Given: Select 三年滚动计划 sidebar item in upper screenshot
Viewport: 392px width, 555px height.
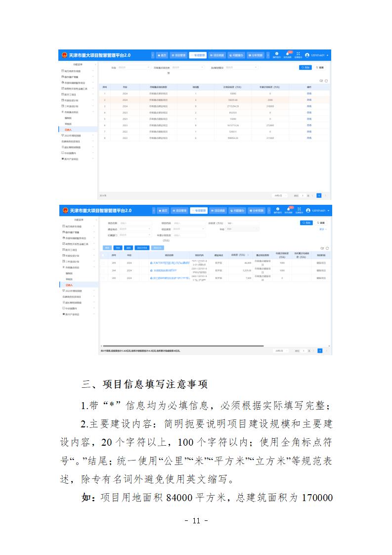Looking at the screenshot, I should click(x=71, y=106).
